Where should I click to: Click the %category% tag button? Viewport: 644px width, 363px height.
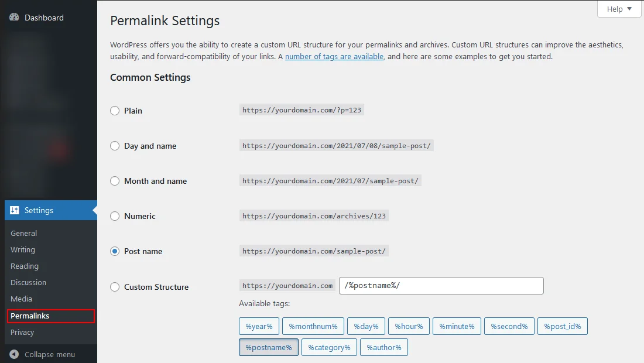coord(329,347)
